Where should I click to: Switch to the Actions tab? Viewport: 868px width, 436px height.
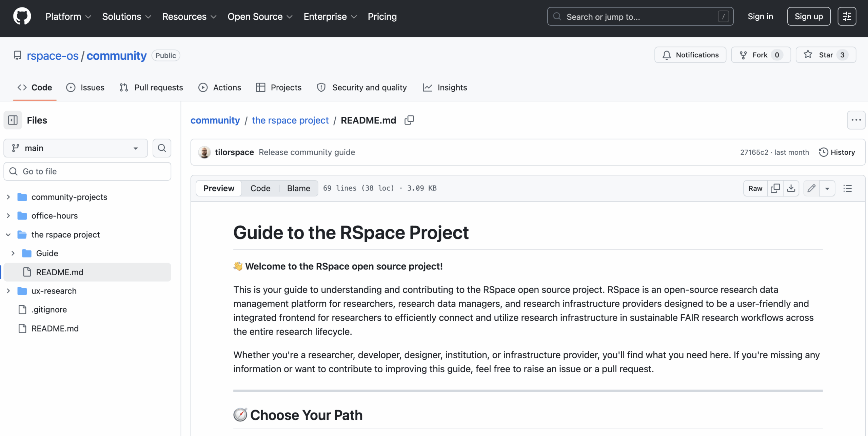(x=220, y=87)
